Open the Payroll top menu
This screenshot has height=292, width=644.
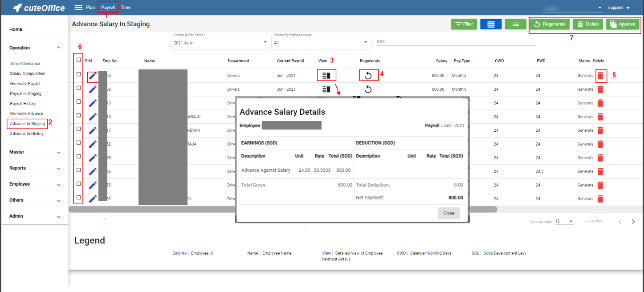click(x=108, y=8)
